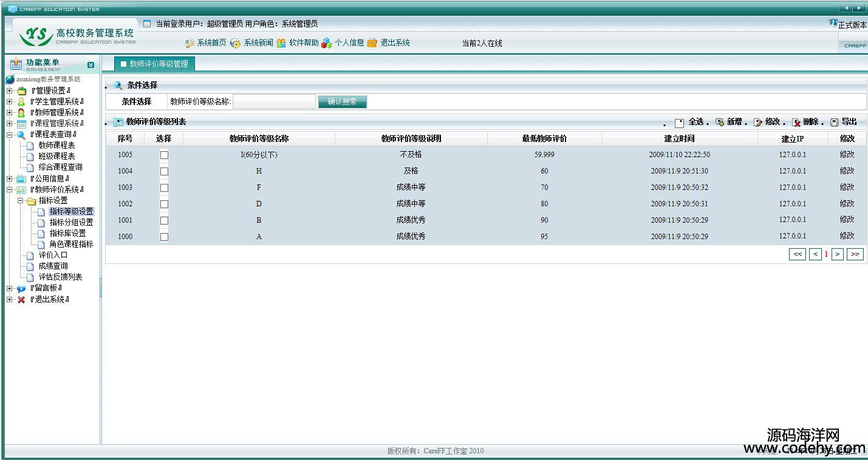Click the zsuxiong教务管理系统 globe icon
The width and height of the screenshot is (868, 460).
pyautogui.click(x=10, y=79)
